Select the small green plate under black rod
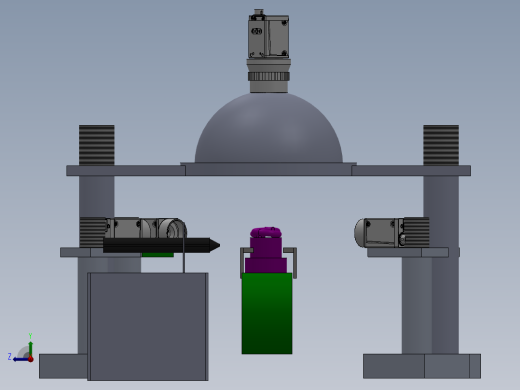This screenshot has height=390, width=520. point(158,255)
